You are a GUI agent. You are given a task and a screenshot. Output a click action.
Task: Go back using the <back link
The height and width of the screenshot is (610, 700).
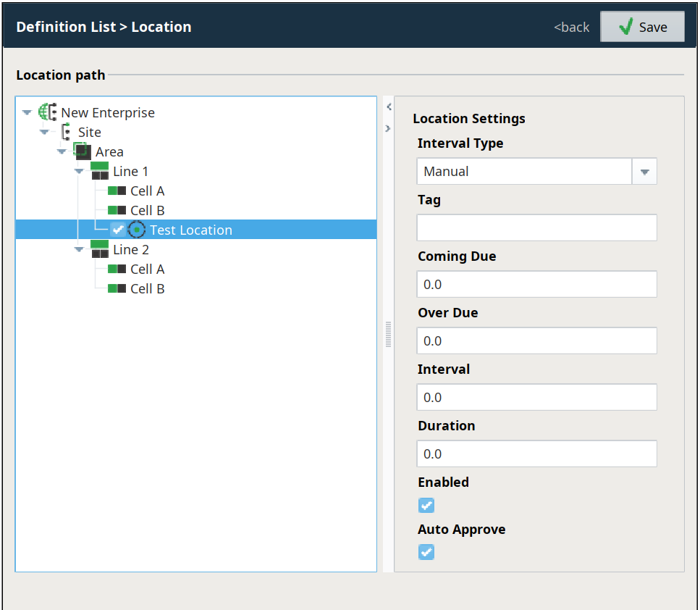click(x=572, y=28)
